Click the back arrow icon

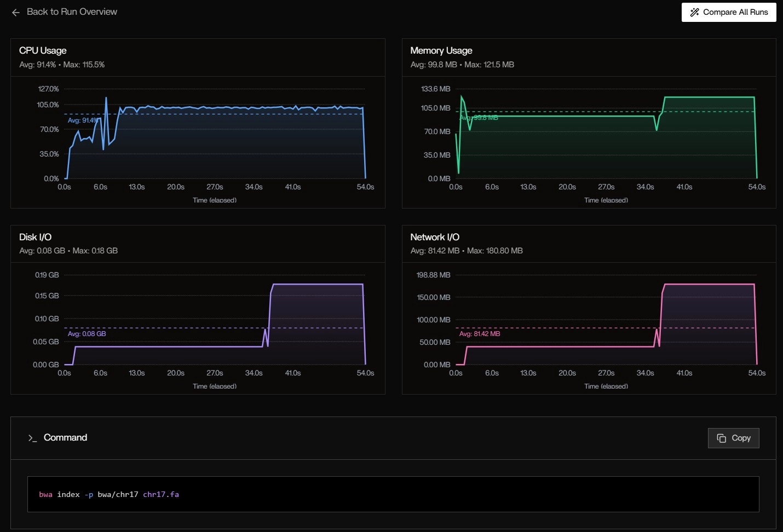click(15, 12)
